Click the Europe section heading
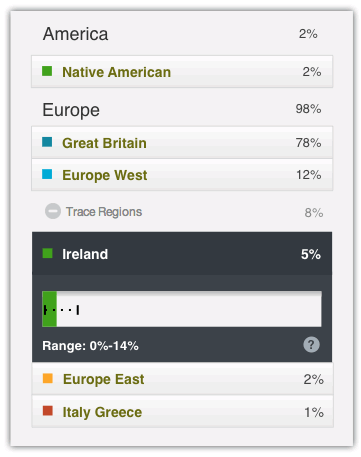Image resolution: width=361 pixels, height=457 pixels. (71, 110)
